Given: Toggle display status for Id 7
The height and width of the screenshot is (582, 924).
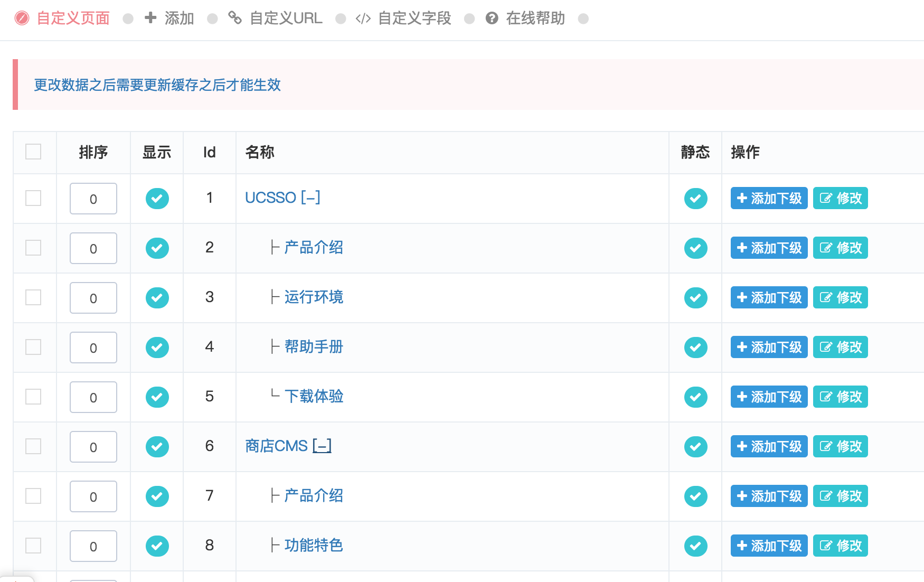Looking at the screenshot, I should [x=157, y=496].
